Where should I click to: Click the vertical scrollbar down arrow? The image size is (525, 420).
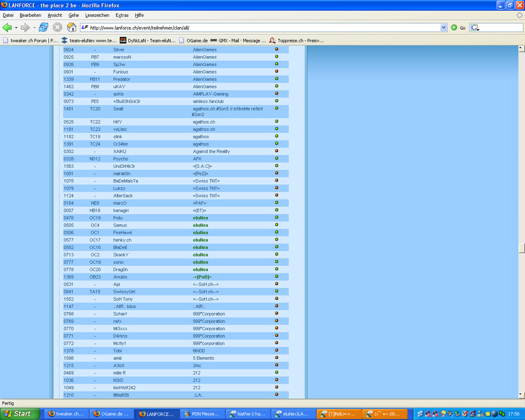[x=521, y=394]
